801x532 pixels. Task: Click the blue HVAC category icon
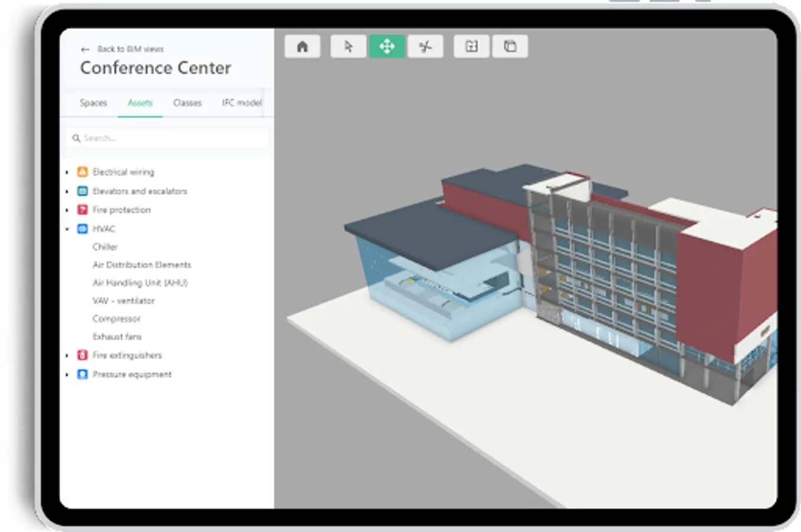pos(83,229)
